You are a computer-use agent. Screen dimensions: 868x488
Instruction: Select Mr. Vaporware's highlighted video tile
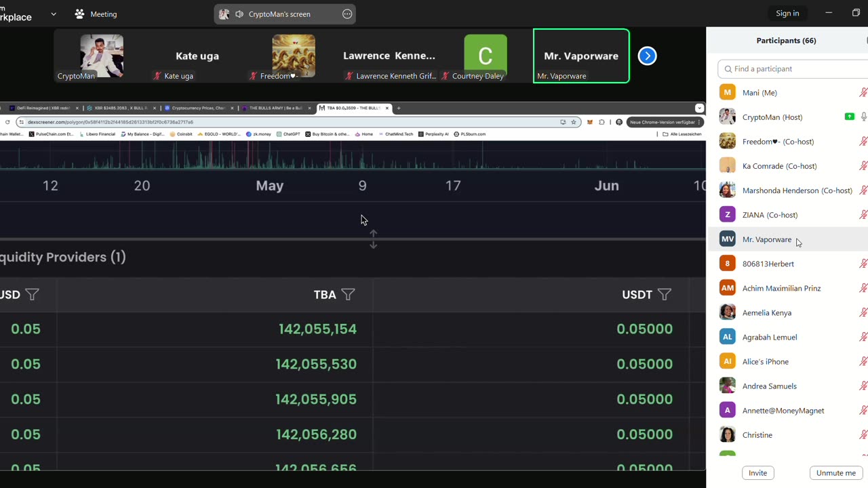[581, 56]
